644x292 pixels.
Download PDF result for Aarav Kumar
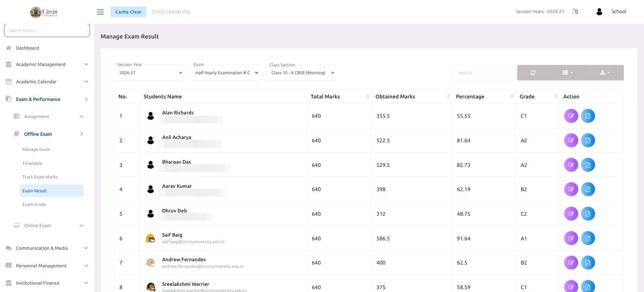(x=588, y=189)
